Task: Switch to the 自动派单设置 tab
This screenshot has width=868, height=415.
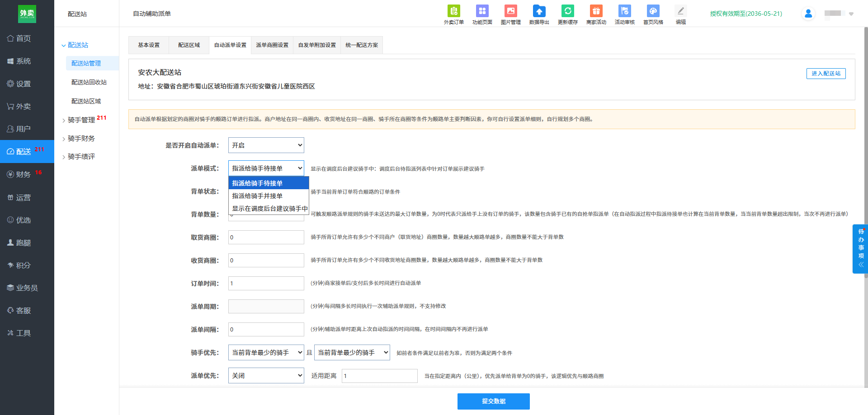Action: (x=230, y=45)
